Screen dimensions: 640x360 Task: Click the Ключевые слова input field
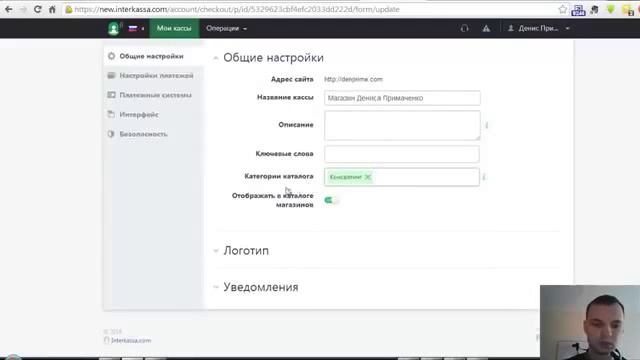point(402,154)
